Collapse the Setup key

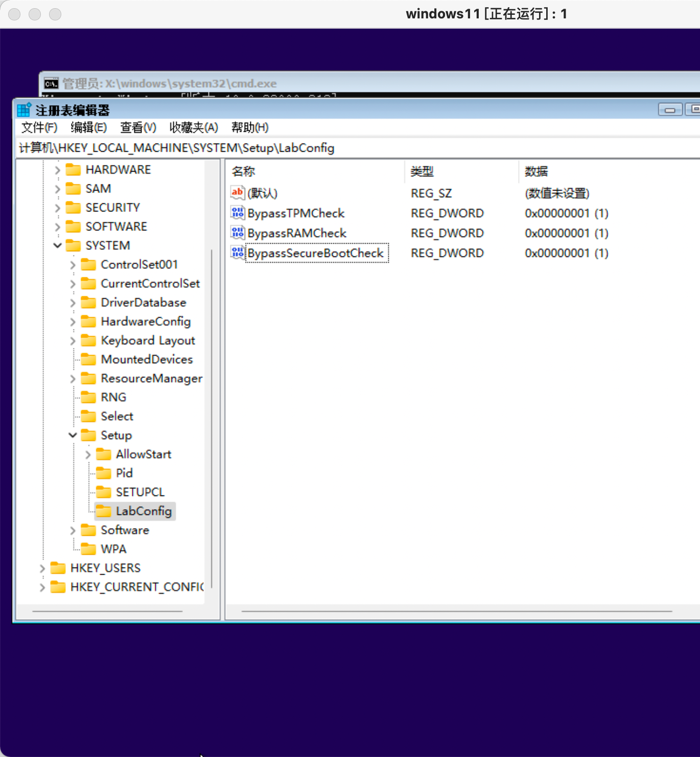click(x=73, y=435)
